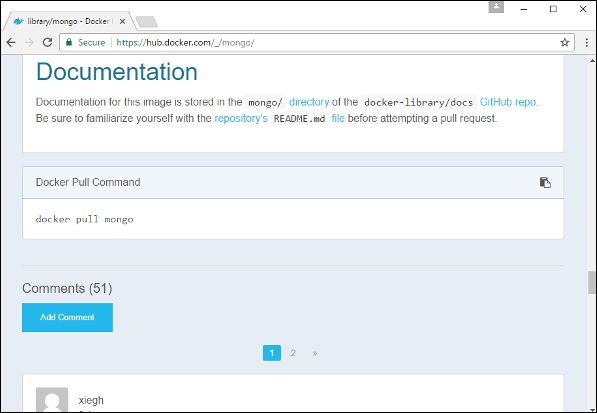Image resolution: width=597 pixels, height=413 pixels.
Task: Click the Docker Pull Command heading
Action: click(88, 182)
